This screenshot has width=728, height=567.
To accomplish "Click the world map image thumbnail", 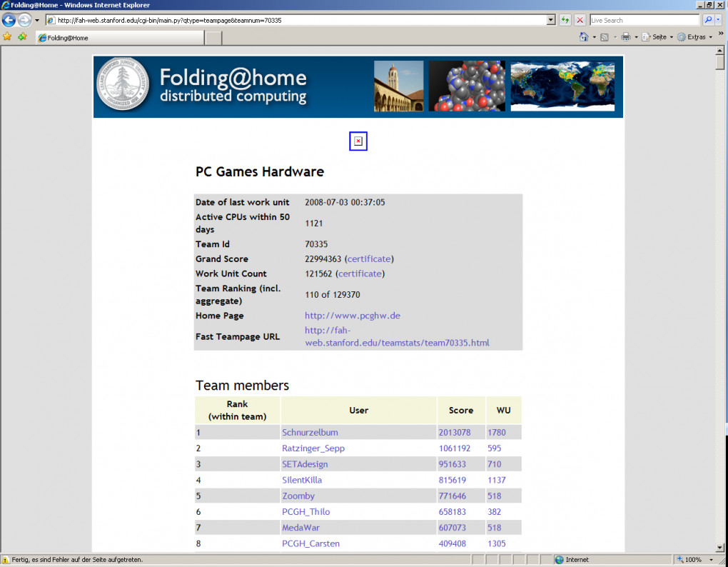I will click(x=562, y=86).
